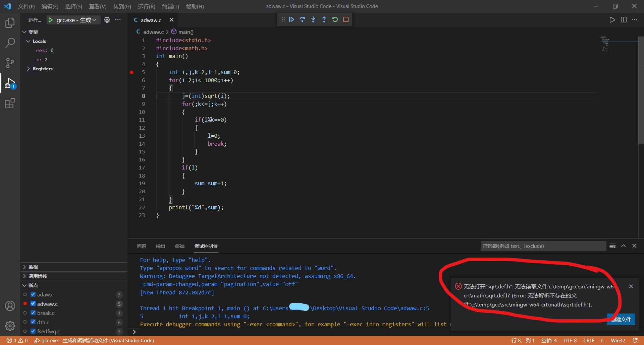Collapse the 变量 section
The width and height of the screenshot is (644, 345).
pyautogui.click(x=24, y=32)
